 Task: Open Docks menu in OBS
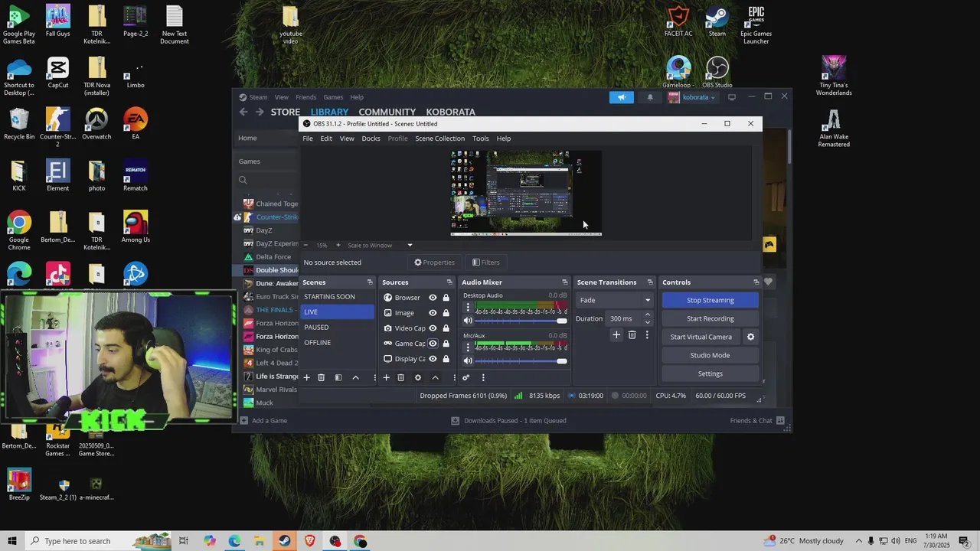point(371,139)
